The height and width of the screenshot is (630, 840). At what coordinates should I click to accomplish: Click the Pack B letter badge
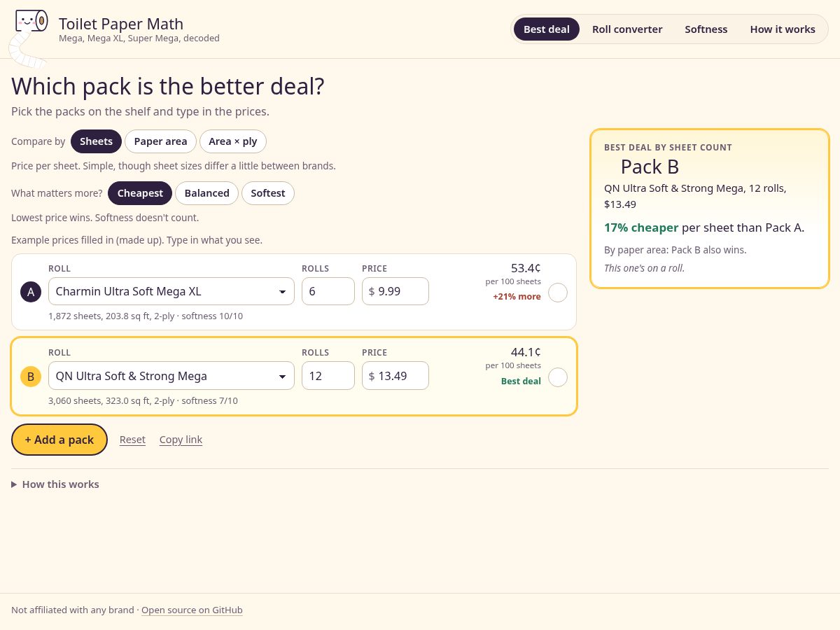click(30, 377)
